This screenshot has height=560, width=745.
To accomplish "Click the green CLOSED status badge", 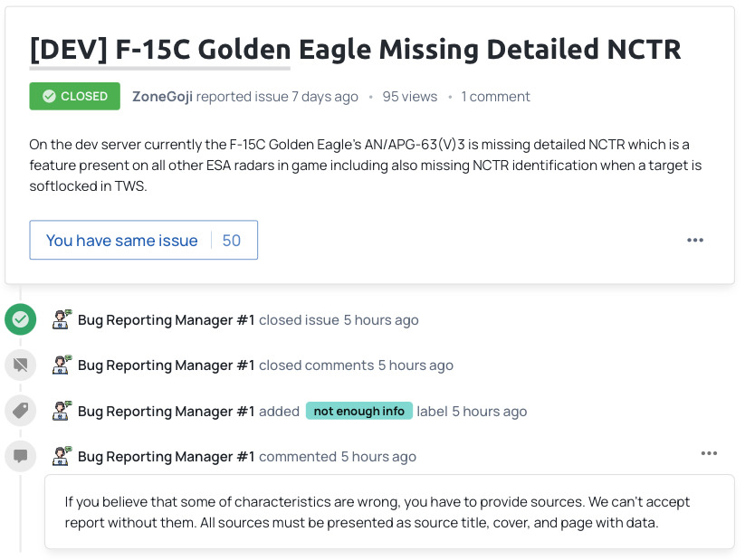I will pyautogui.click(x=74, y=96).
